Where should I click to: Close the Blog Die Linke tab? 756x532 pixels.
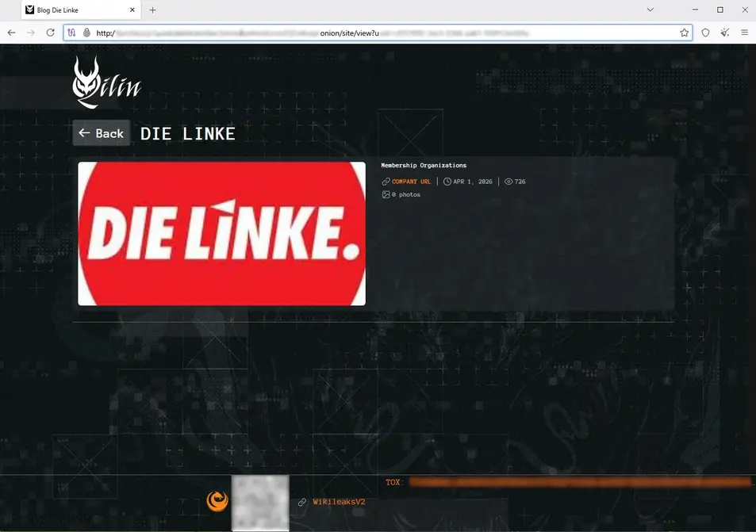point(132,10)
